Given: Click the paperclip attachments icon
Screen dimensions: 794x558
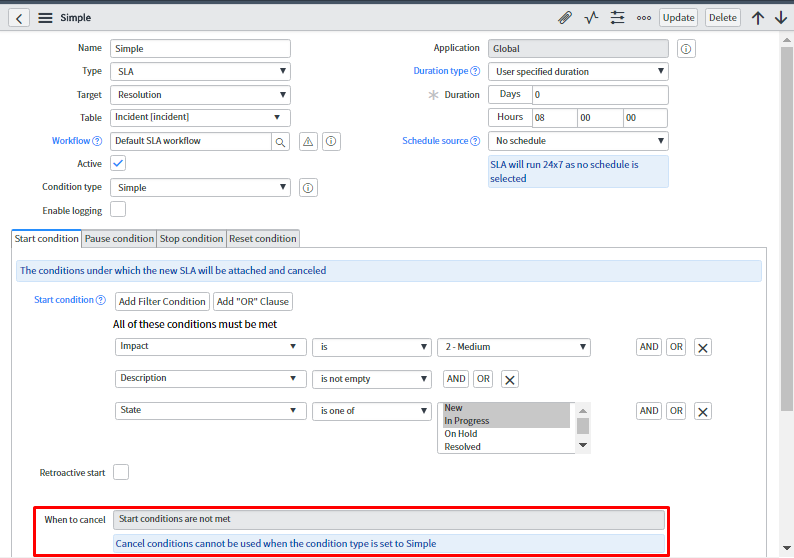Looking at the screenshot, I should click(565, 18).
